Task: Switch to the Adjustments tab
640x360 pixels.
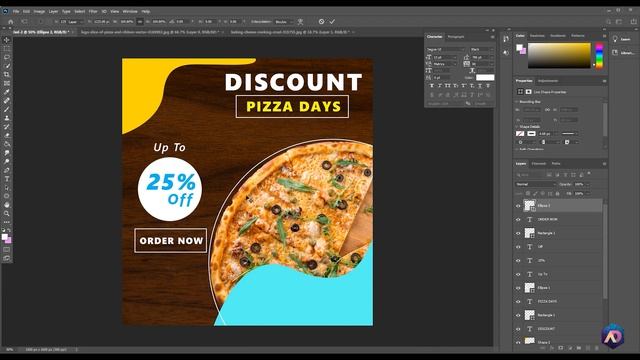Action: tap(548, 81)
